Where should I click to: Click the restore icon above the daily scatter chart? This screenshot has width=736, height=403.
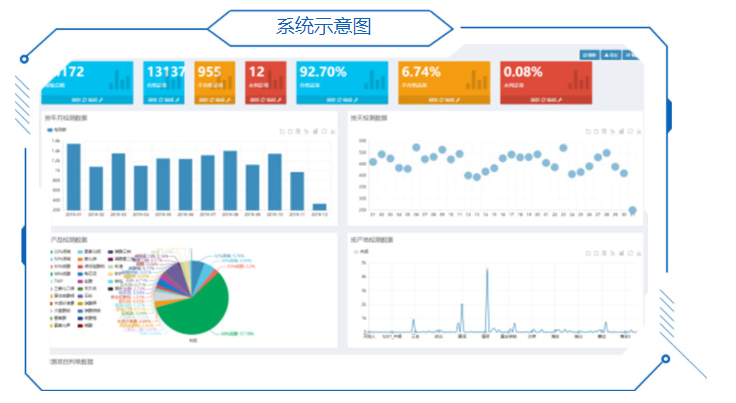click(630, 131)
